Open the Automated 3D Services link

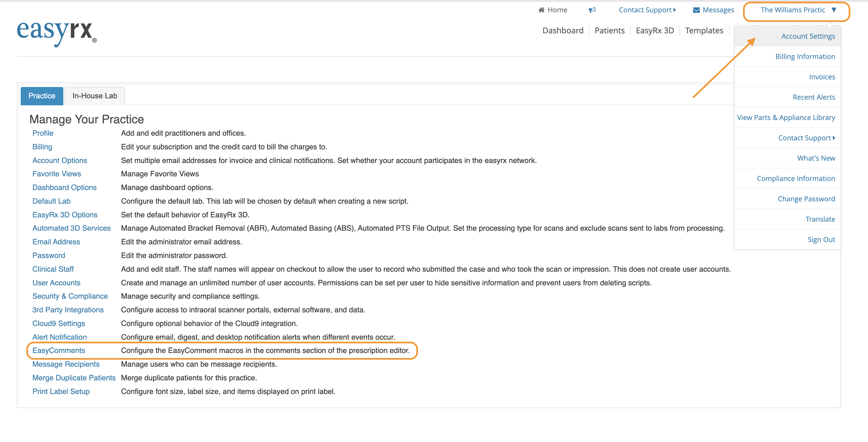click(71, 228)
